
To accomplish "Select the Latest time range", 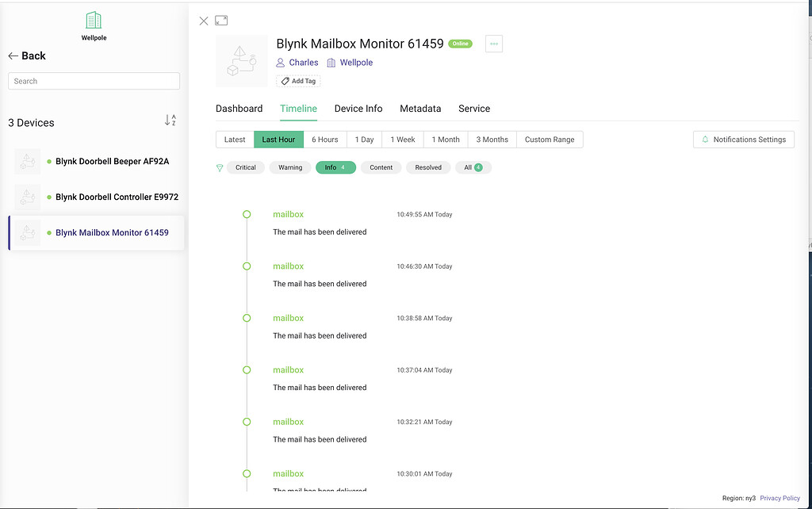I will pyautogui.click(x=235, y=140).
